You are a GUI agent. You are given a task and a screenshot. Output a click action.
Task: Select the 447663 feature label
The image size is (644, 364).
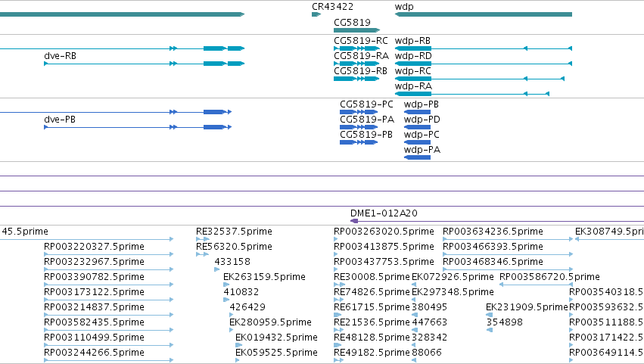coord(430,322)
